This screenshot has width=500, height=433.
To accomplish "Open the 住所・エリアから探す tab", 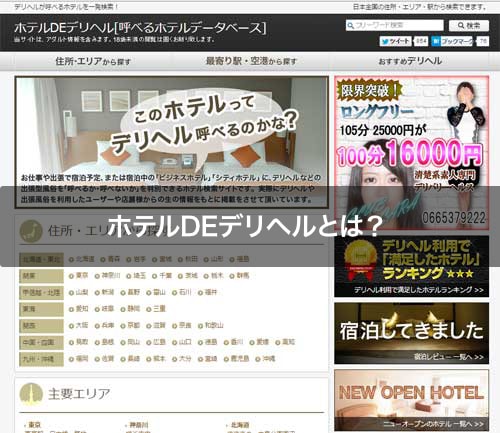I will tap(93, 61).
